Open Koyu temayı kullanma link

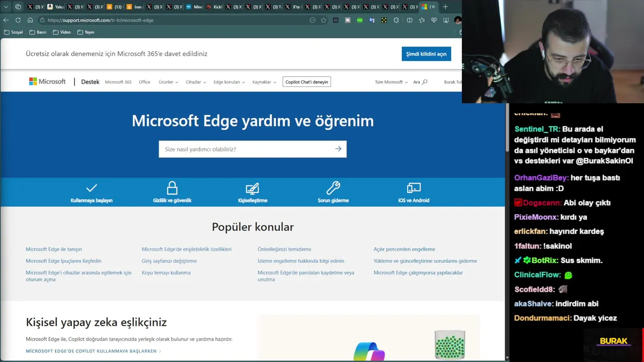point(166,273)
